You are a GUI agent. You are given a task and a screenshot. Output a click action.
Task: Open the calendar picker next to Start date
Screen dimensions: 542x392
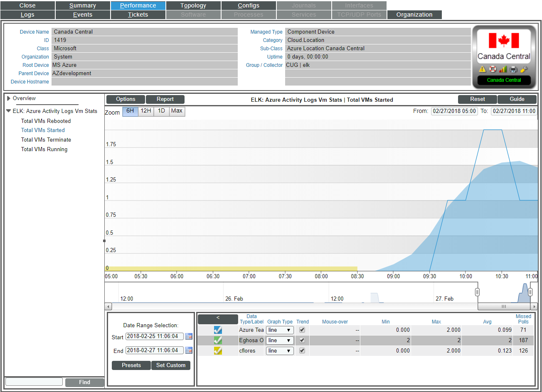tap(189, 336)
